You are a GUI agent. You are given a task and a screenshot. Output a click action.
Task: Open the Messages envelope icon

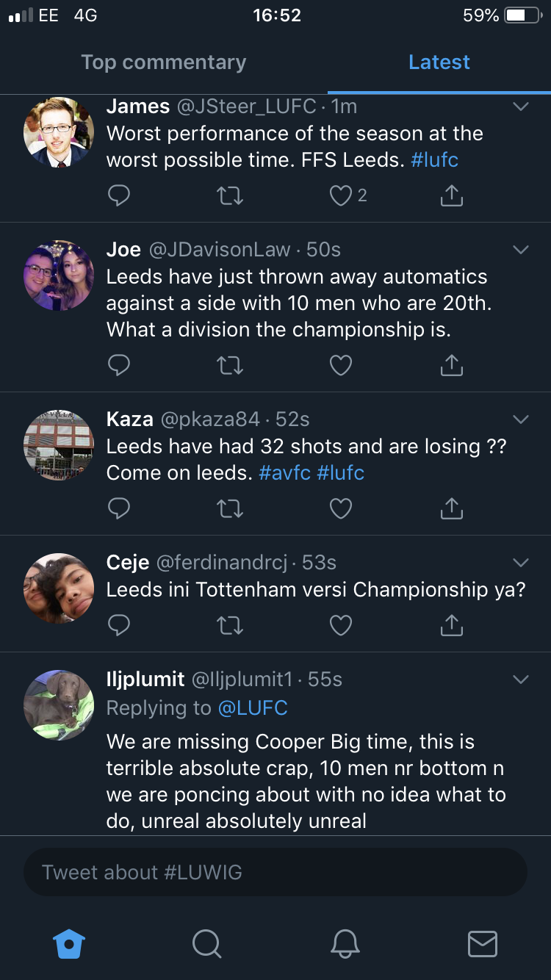[483, 943]
